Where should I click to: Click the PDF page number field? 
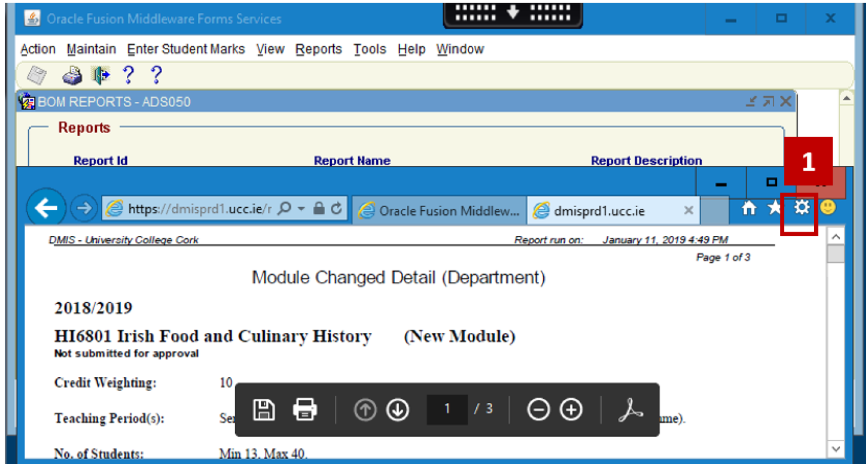pyautogui.click(x=447, y=410)
